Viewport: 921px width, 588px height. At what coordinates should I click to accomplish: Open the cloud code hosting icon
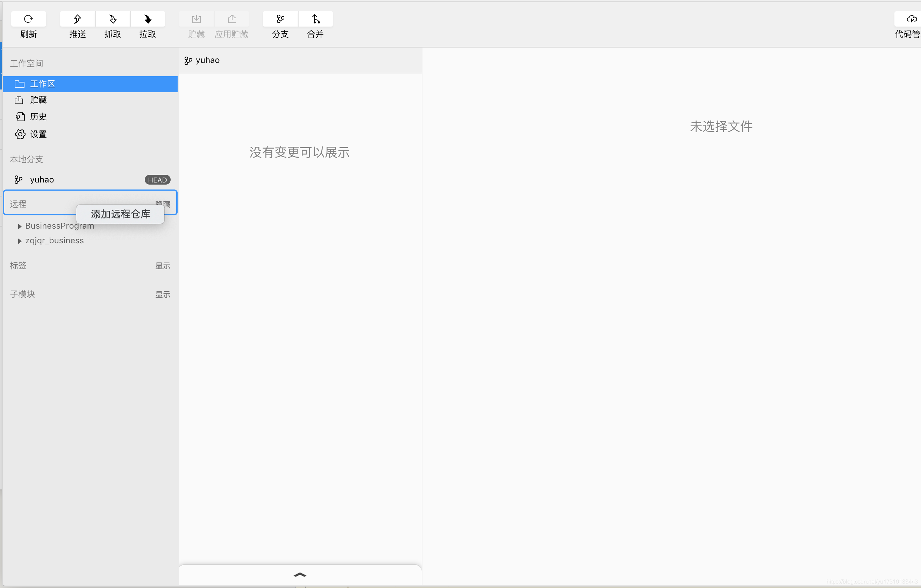[x=911, y=19]
